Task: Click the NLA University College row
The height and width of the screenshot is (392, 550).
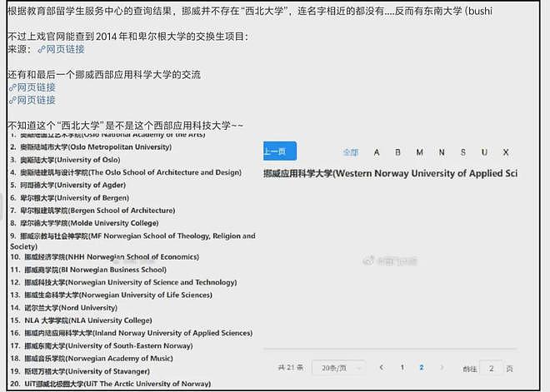Action: tap(82, 320)
